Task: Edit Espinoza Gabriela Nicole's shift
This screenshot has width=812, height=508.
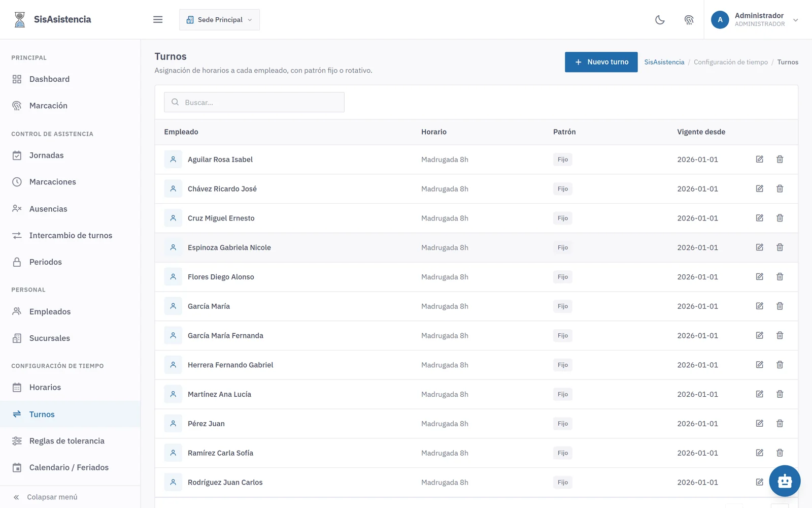Action: click(x=759, y=247)
